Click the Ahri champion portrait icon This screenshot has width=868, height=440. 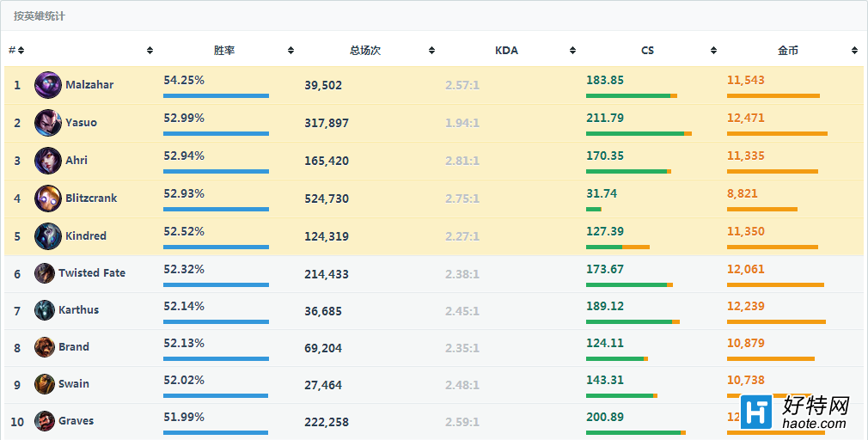[x=48, y=161]
